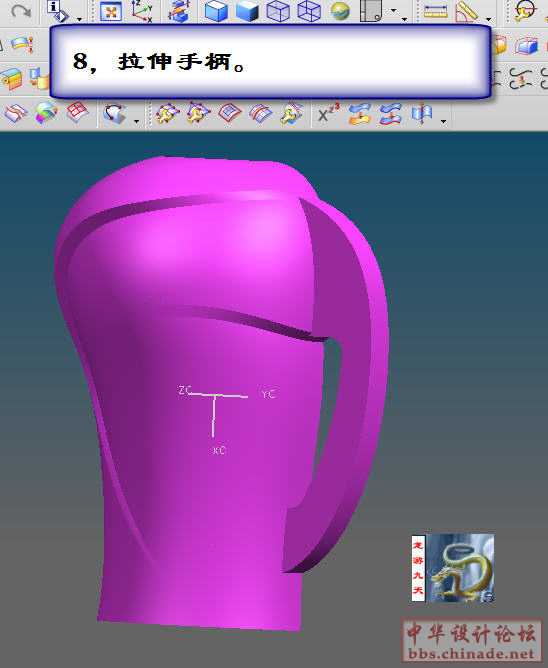Toggle the studio sphere rendering icon
The height and width of the screenshot is (668, 548).
[x=340, y=11]
